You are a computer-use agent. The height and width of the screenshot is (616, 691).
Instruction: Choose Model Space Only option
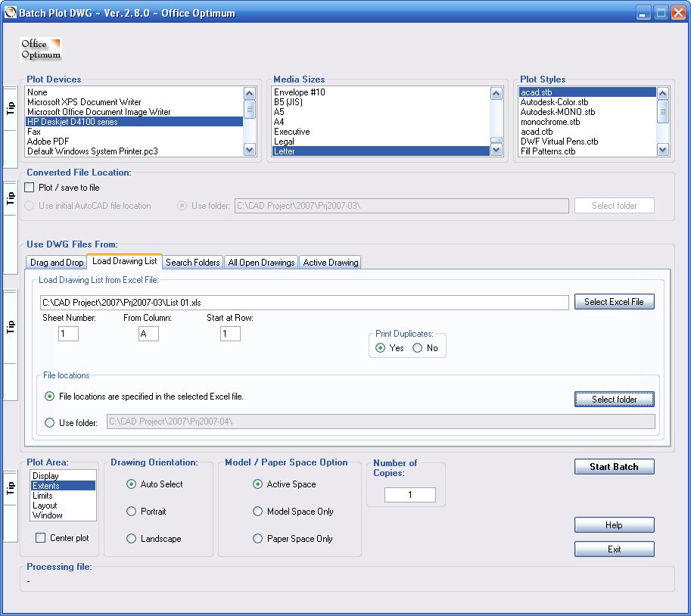click(x=257, y=511)
